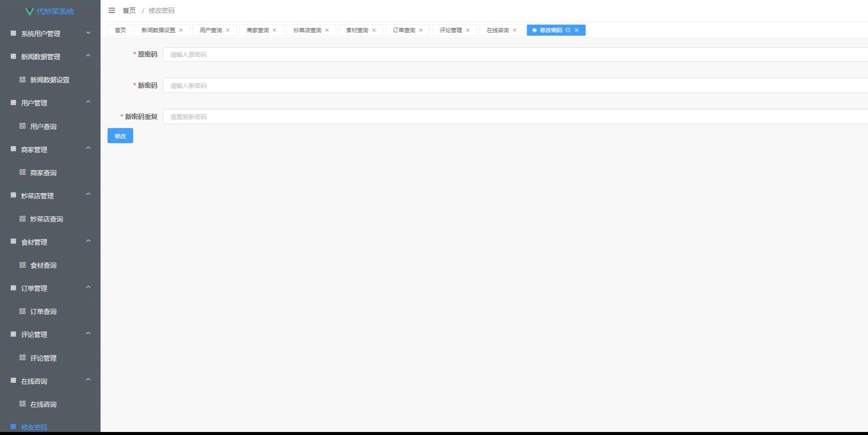
Task: Switch to the 订单查询 tab
Action: click(404, 30)
